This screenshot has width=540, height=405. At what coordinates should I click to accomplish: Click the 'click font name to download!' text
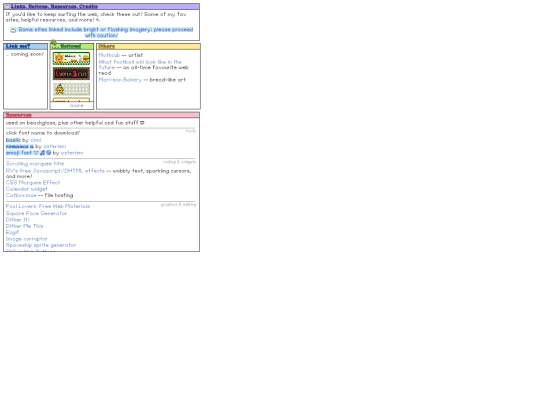click(43, 133)
